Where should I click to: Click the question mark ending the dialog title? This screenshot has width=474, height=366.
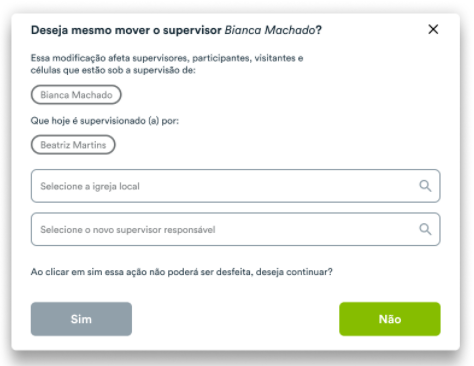pyautogui.click(x=319, y=30)
